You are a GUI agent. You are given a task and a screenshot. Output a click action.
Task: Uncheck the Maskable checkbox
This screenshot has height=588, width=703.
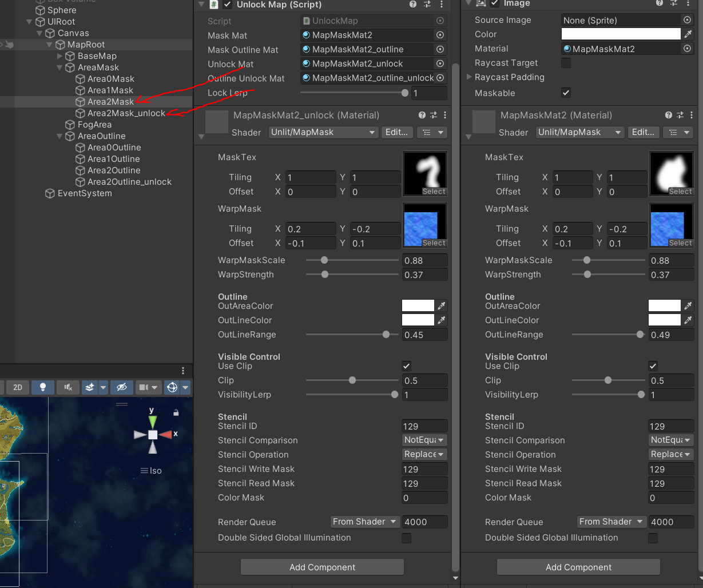(x=566, y=93)
